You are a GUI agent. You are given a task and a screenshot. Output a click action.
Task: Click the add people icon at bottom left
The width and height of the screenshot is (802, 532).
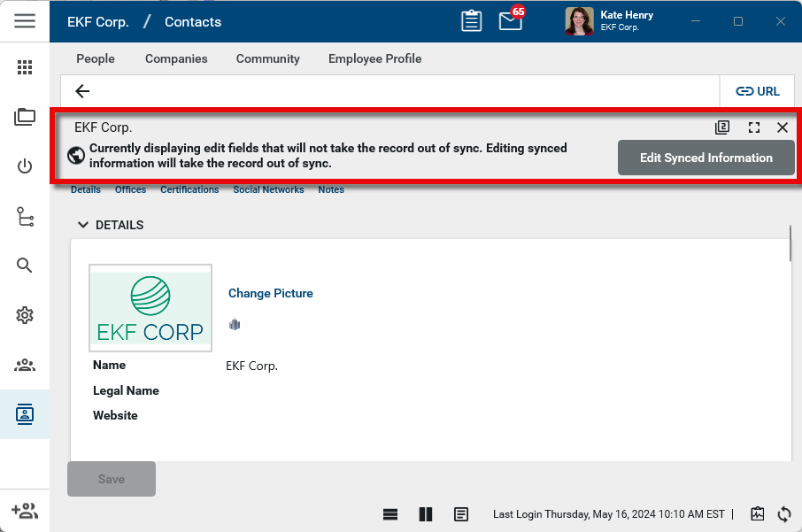(25, 511)
